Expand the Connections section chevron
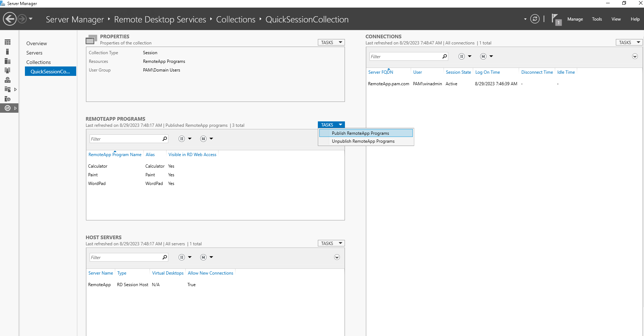 [x=635, y=56]
